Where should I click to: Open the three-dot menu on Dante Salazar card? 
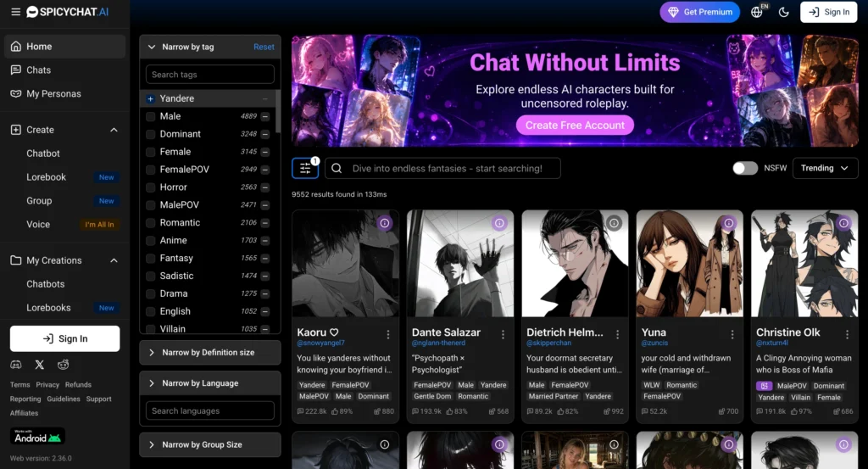point(503,334)
